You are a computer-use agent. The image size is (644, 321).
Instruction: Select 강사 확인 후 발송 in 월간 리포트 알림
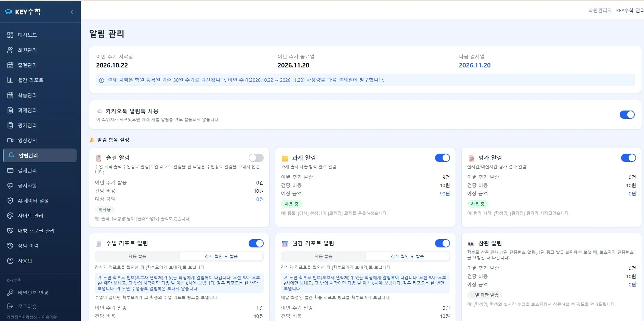(x=407, y=256)
